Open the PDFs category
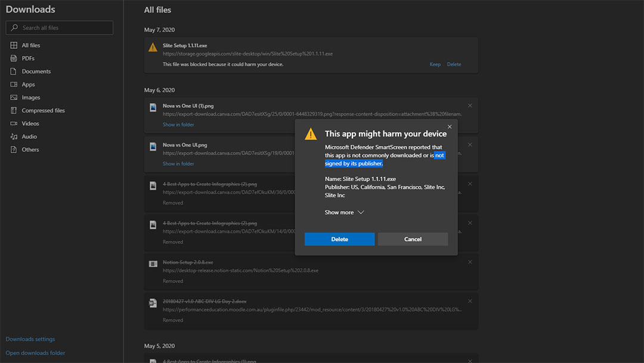Screen dimensions: 644x363 point(28,58)
